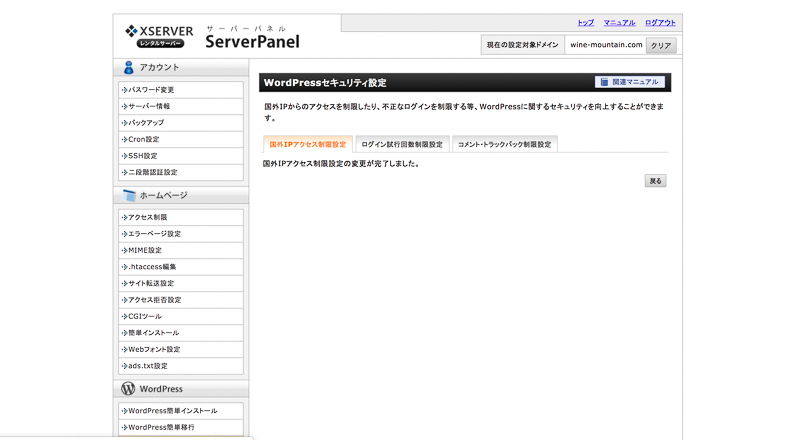This screenshot has height=440, width=799.
Task: Open パスワード変更 in the sidebar
Action: point(181,90)
